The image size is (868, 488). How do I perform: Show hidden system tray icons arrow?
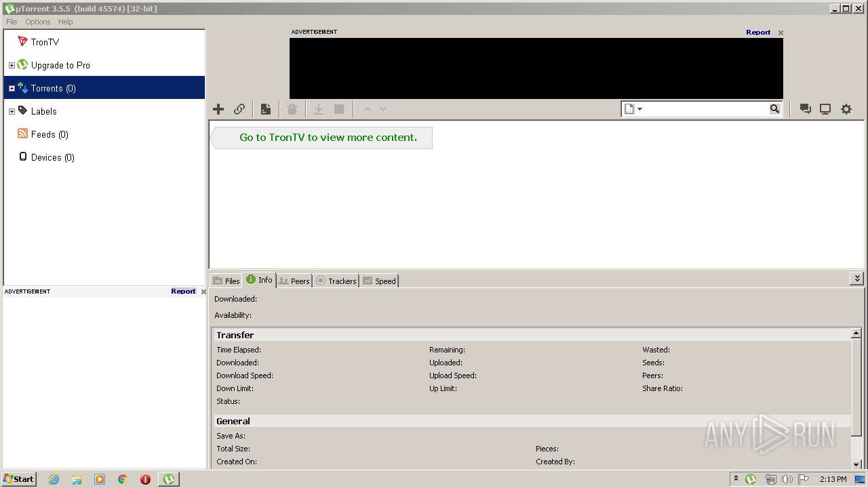tap(736, 479)
